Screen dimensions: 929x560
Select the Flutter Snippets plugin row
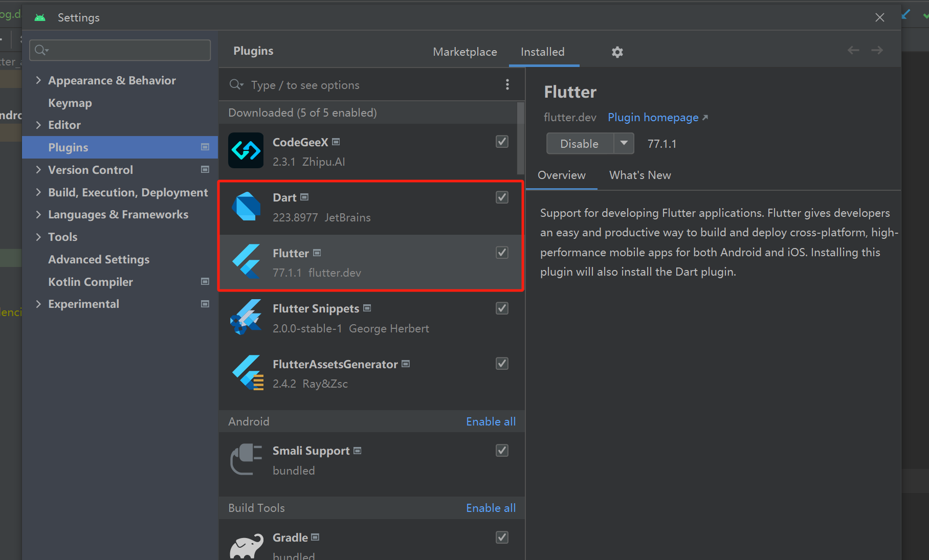tap(371, 318)
